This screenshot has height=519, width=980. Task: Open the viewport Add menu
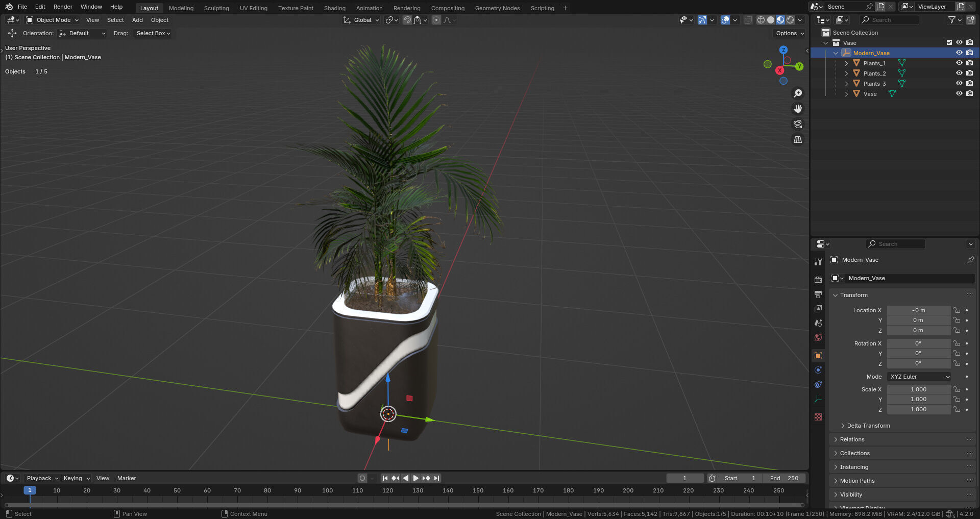click(x=137, y=20)
